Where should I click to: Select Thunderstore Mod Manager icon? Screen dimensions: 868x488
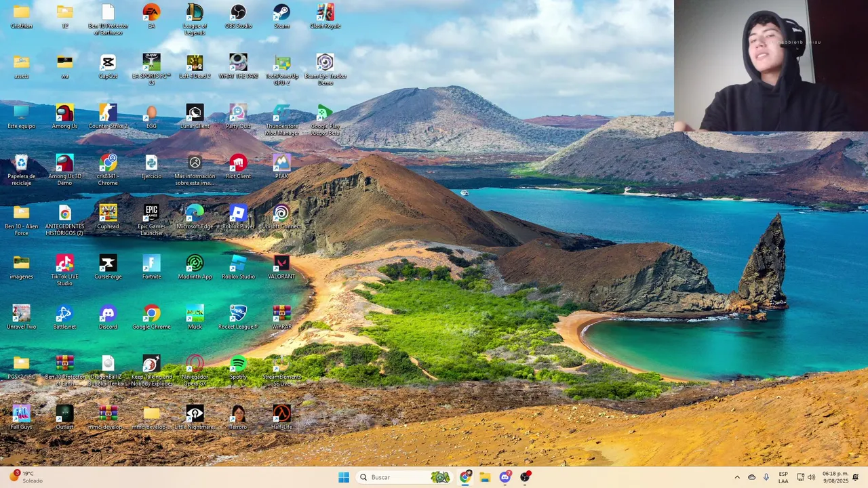click(x=281, y=120)
